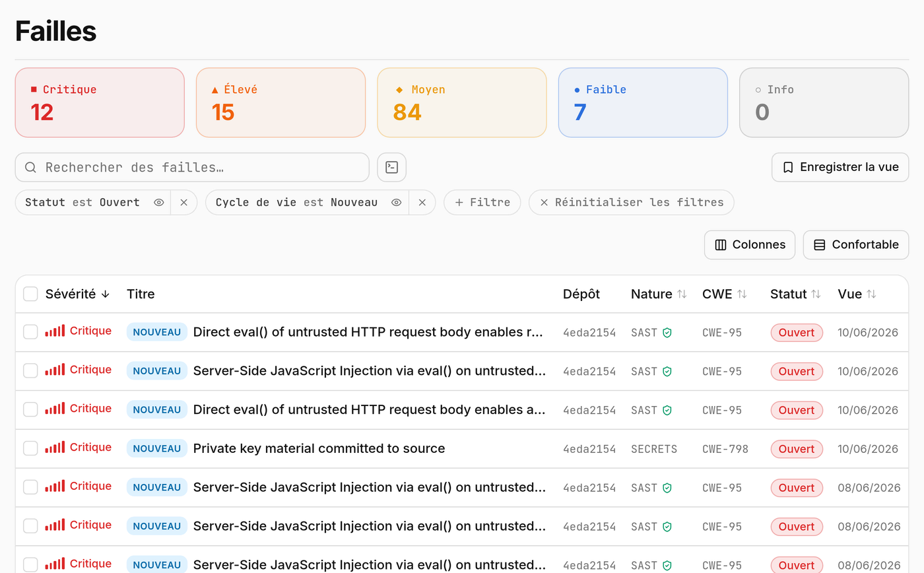This screenshot has height=573, width=924.
Task: Click the SAST shield icon in the 'enables r…' row
Action: pyautogui.click(x=667, y=333)
